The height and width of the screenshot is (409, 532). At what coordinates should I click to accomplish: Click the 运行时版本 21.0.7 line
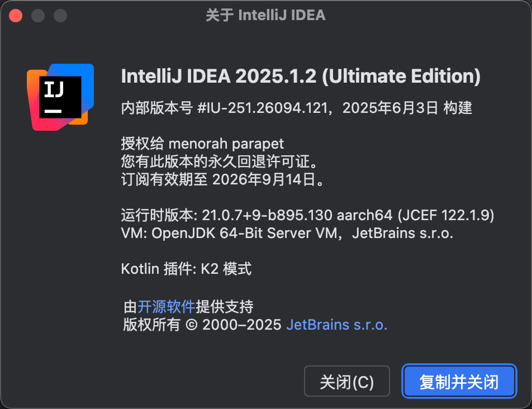click(307, 215)
